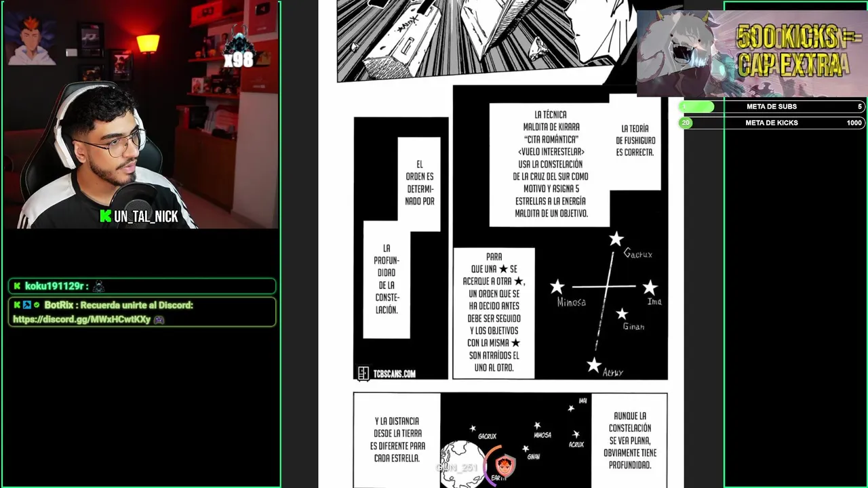Click the game controller emoji after the Discord link
The width and height of the screenshot is (868, 488).
(x=159, y=319)
